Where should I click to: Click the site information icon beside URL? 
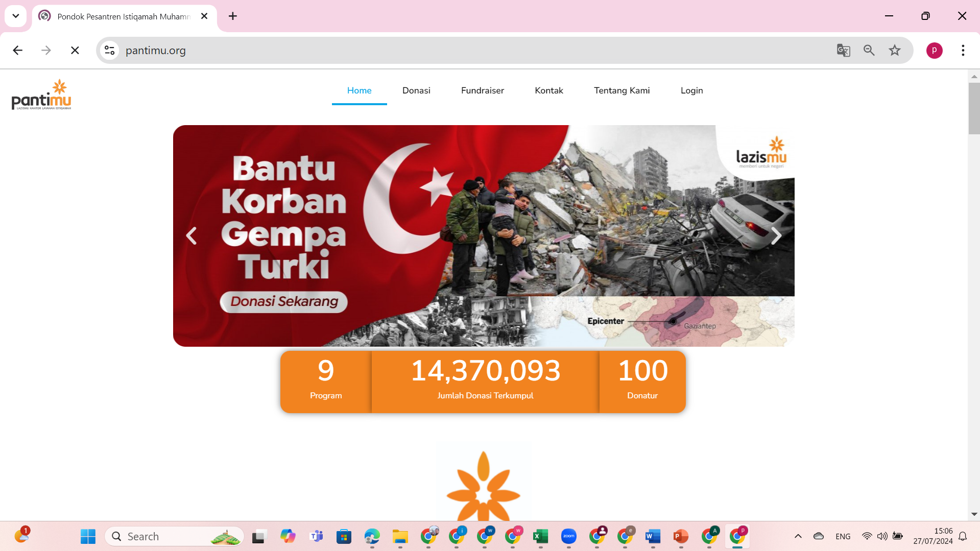pyautogui.click(x=109, y=50)
